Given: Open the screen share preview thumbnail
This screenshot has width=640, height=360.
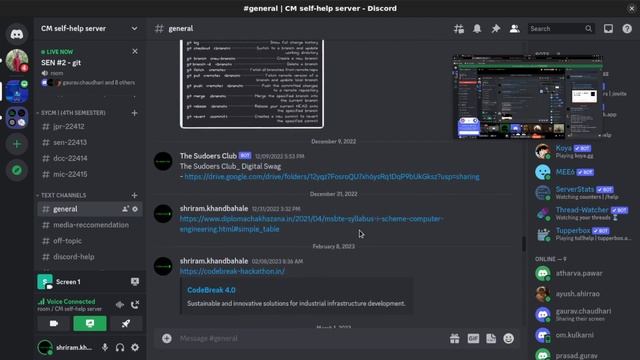Looking at the screenshot, I should pyautogui.click(x=528, y=97).
